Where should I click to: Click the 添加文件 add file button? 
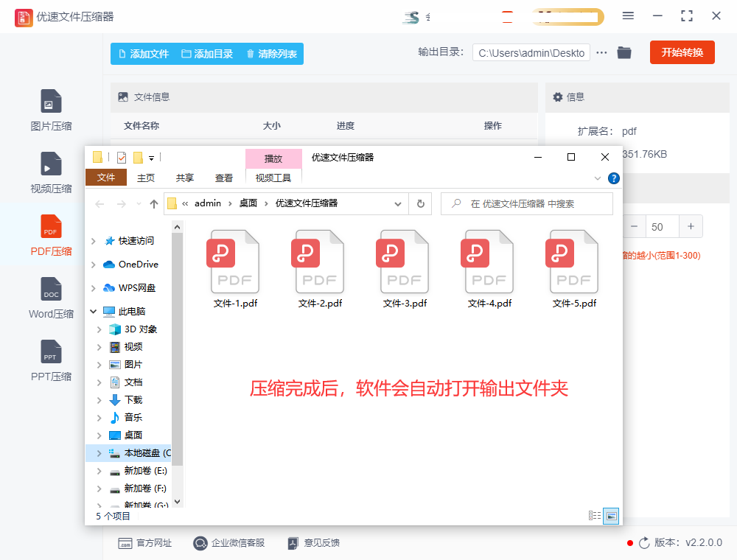pos(144,54)
